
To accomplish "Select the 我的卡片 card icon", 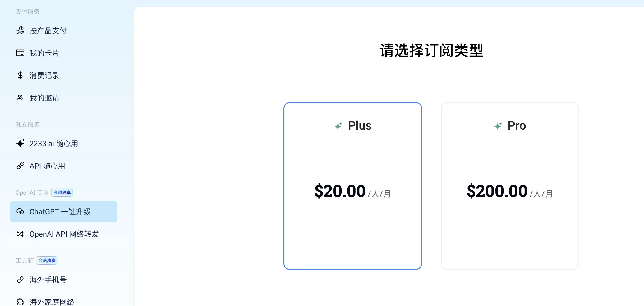I will click(20, 53).
